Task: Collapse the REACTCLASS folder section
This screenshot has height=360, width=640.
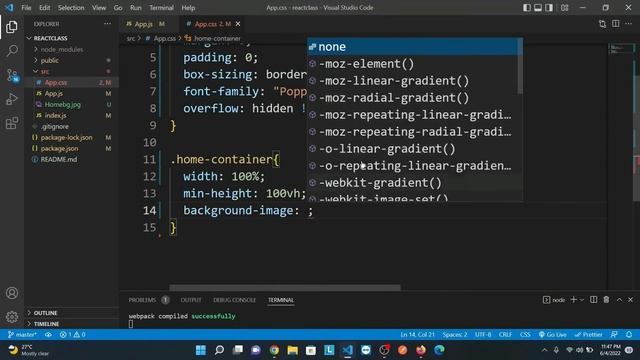Action: pos(71,38)
